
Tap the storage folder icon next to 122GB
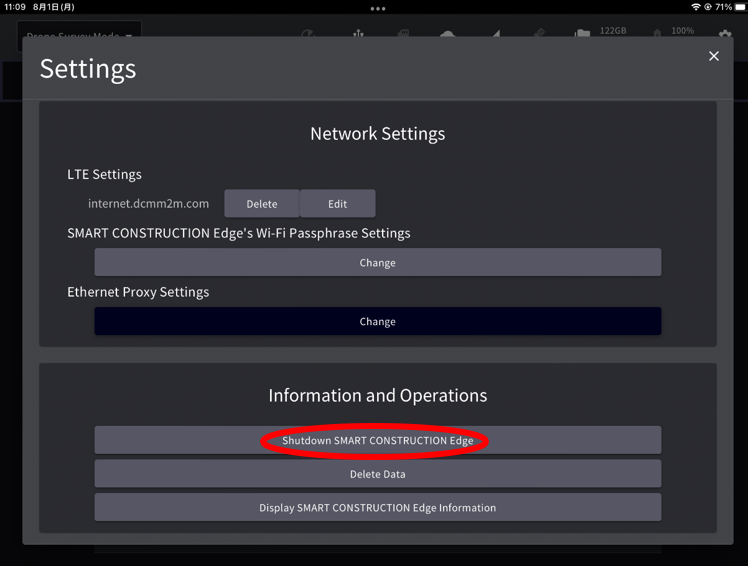[x=582, y=33]
